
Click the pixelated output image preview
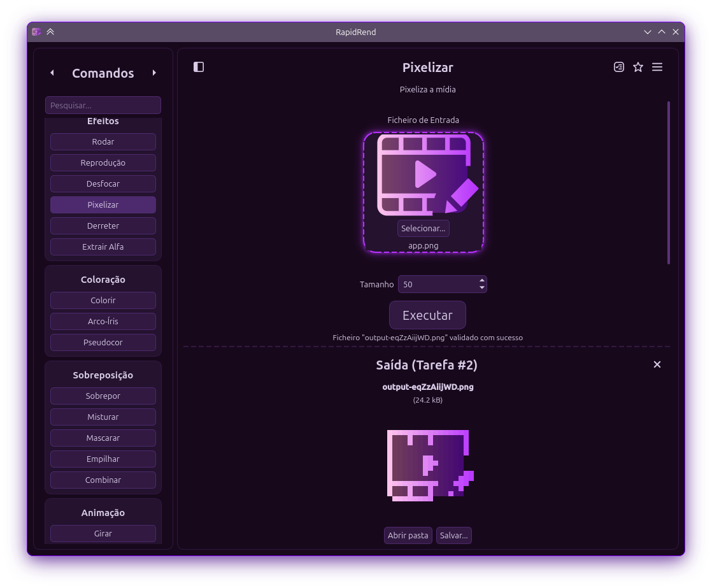point(430,466)
